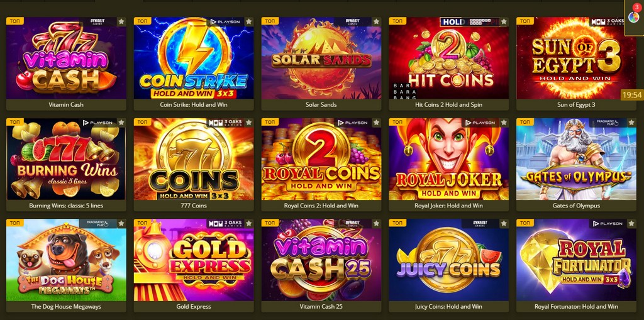Click the star icon on Gold Express
Screen dimensions: 644x320
point(249,223)
